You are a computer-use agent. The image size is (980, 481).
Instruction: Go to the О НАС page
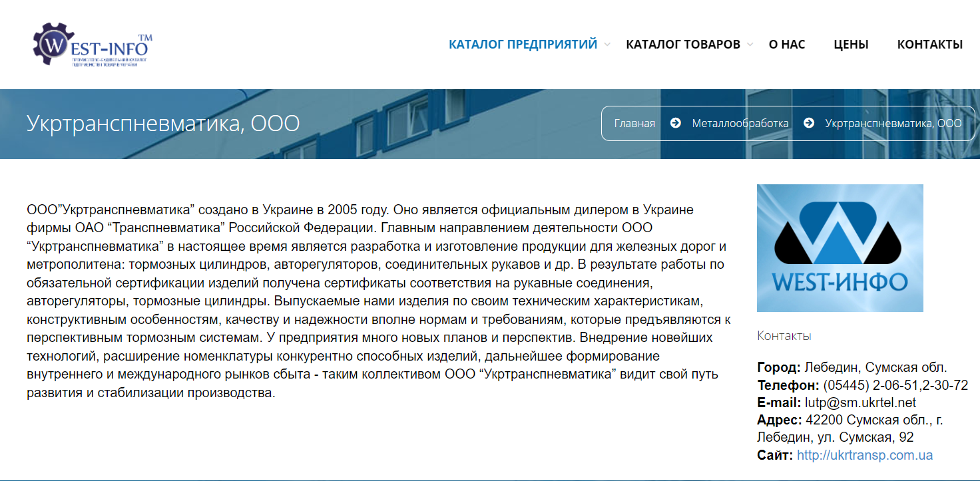pyautogui.click(x=787, y=45)
